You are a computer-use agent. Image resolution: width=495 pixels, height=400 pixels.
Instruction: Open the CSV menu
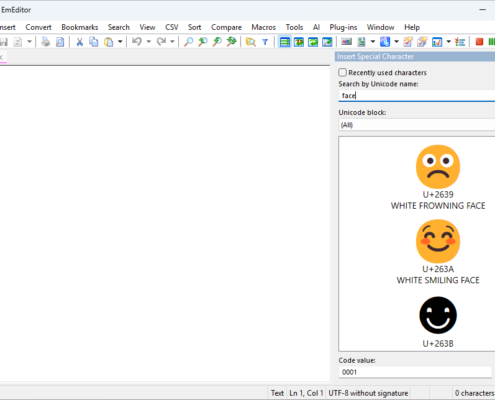pyautogui.click(x=172, y=27)
